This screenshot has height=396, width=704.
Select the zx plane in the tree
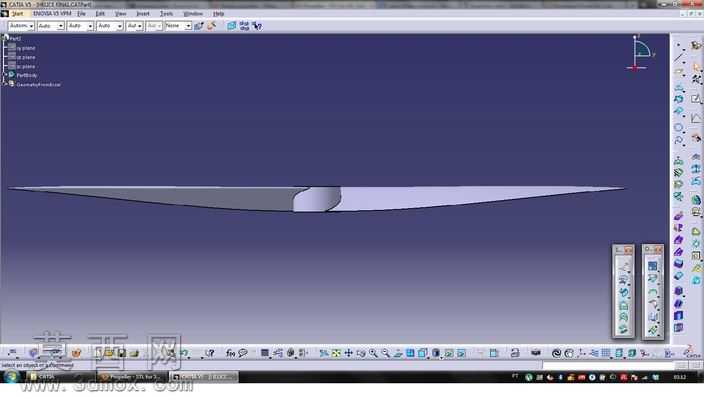pos(26,66)
